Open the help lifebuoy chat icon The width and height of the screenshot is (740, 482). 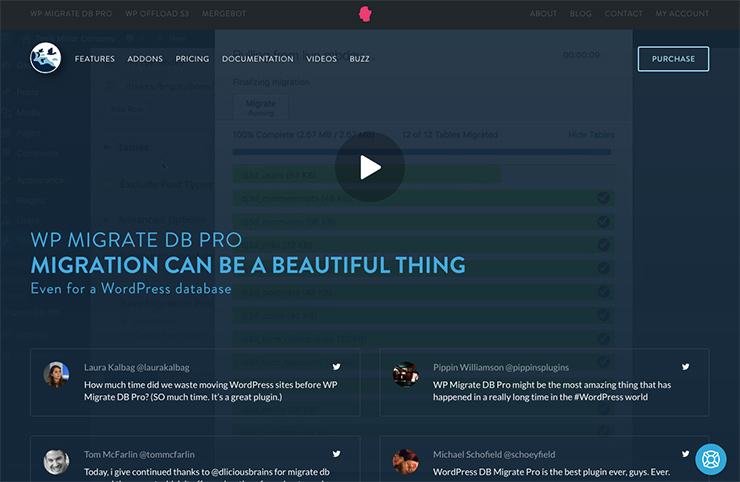(x=711, y=459)
